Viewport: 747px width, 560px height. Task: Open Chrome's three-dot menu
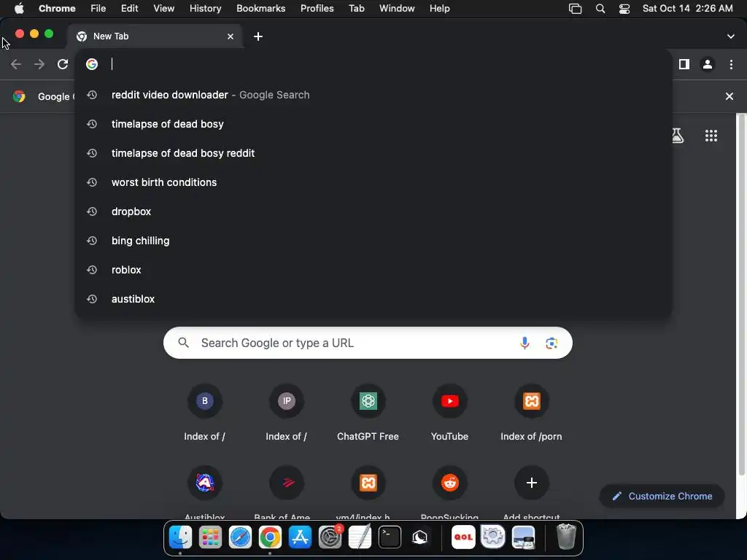pos(731,64)
